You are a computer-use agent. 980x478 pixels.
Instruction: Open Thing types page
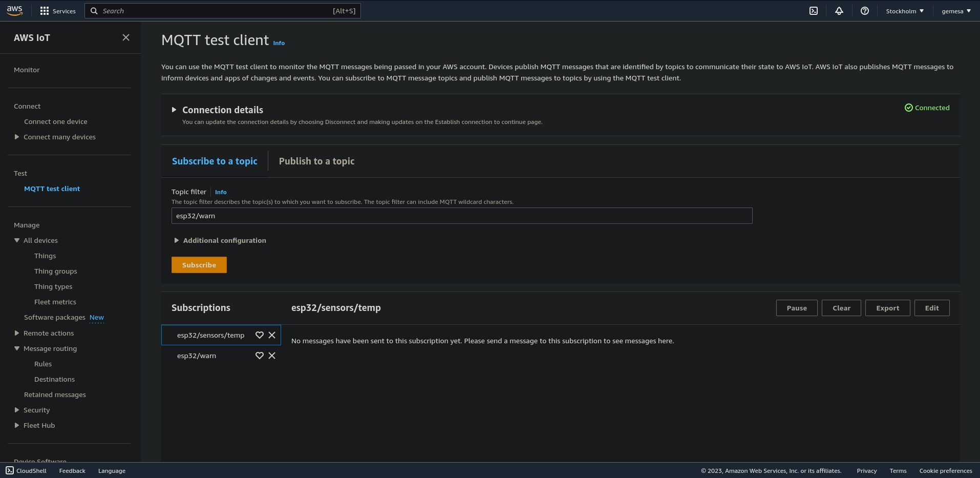[53, 286]
